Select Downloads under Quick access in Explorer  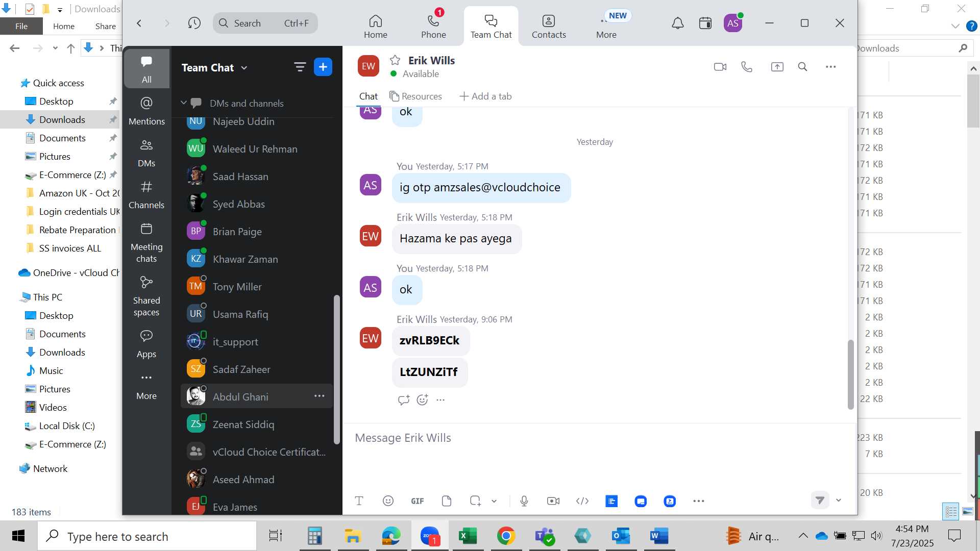point(62,119)
